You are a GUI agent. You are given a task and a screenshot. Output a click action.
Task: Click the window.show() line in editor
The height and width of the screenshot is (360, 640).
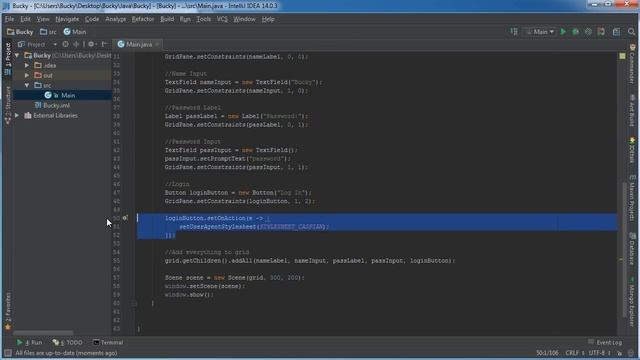click(189, 295)
